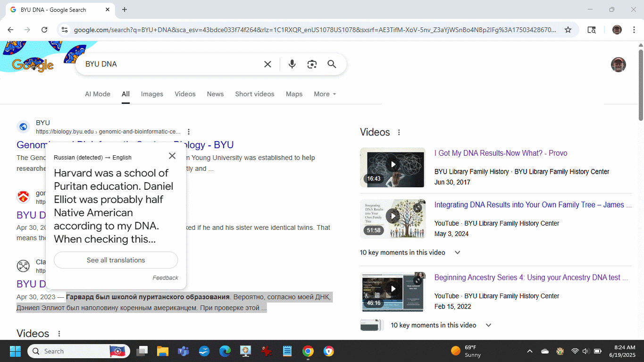The image size is (644, 362).
Task: Open options menu next to Videos heading on right
Action: pos(399,133)
